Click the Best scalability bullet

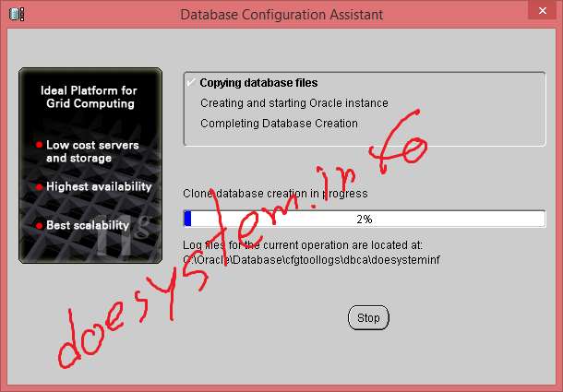point(82,225)
